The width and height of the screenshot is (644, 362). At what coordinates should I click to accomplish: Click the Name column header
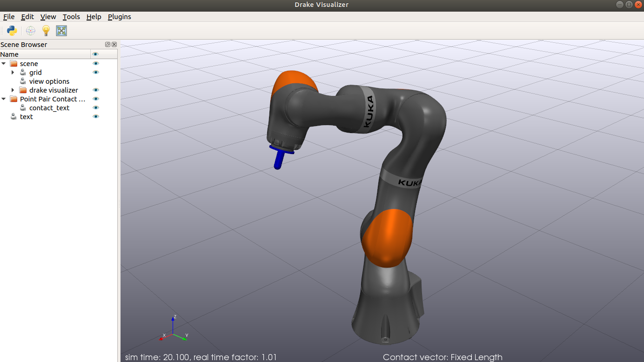tap(45, 54)
